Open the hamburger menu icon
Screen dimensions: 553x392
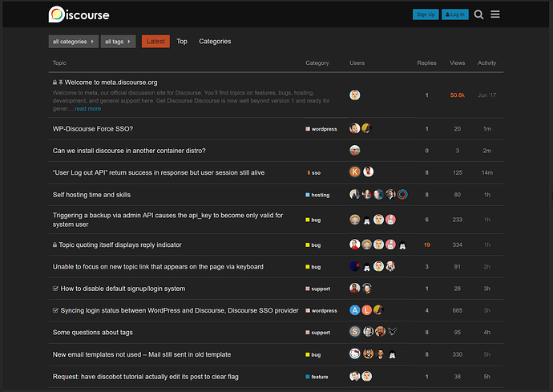(x=495, y=14)
